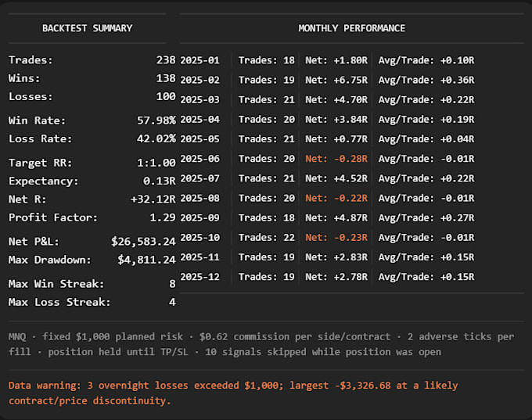Click the orange Net: -0.28R June value
Viewport: 532px width, 420px height.
(x=336, y=159)
